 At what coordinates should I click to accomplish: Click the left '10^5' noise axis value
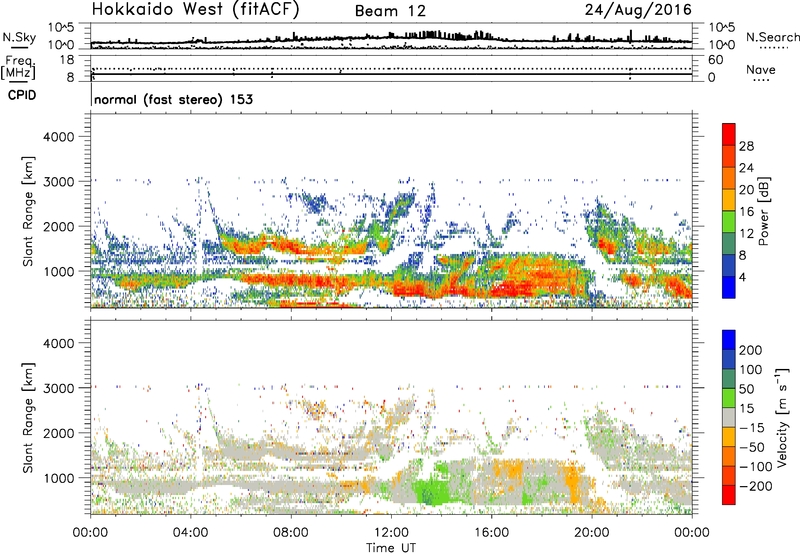click(x=61, y=27)
